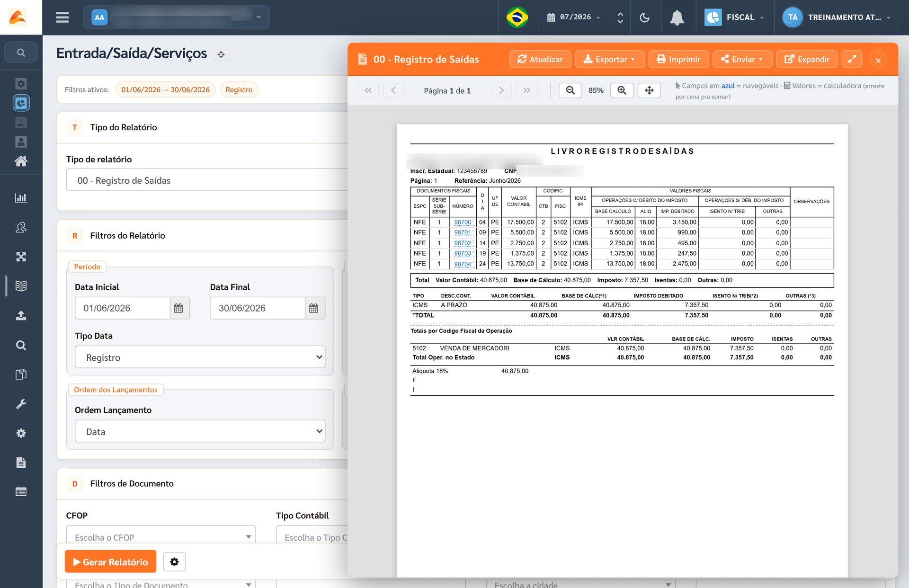The width and height of the screenshot is (909, 588).
Task: Toggle dark mode moon icon
Action: point(644,18)
